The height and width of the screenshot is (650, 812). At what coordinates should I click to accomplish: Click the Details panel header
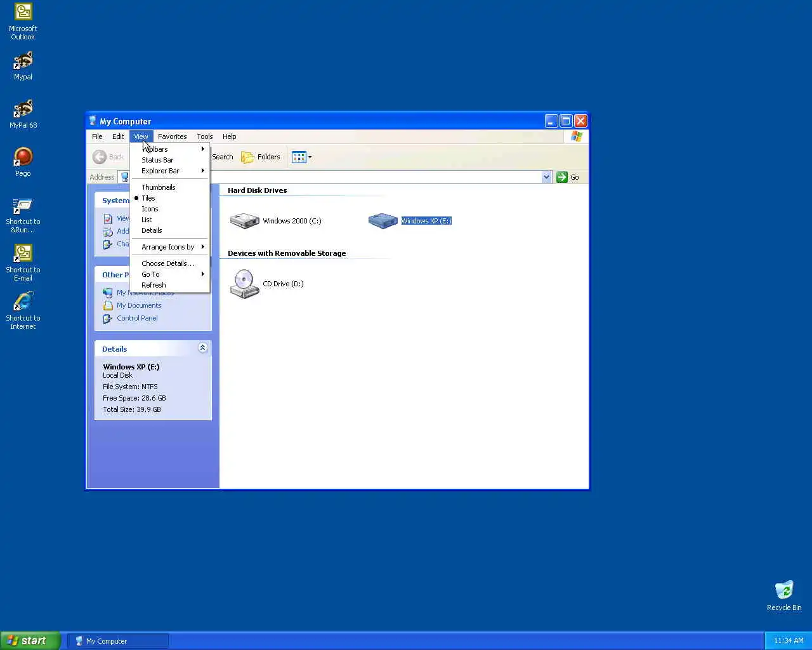pyautogui.click(x=153, y=348)
